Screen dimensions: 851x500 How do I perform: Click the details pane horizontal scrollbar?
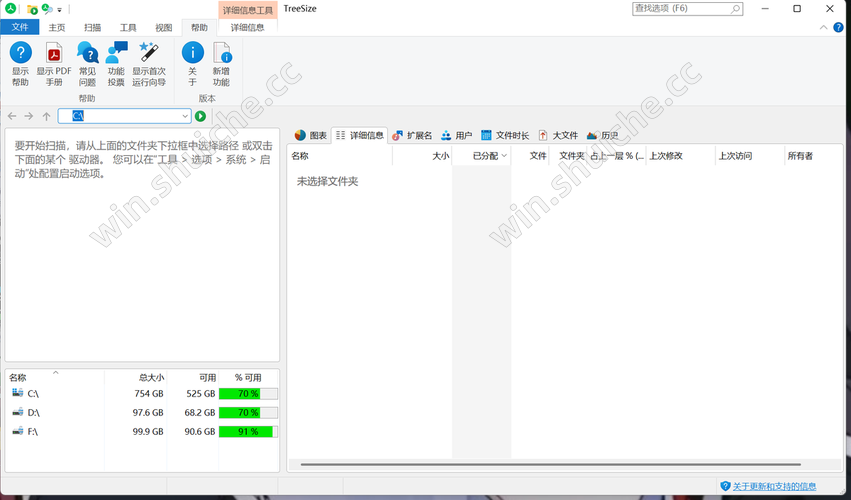550,465
